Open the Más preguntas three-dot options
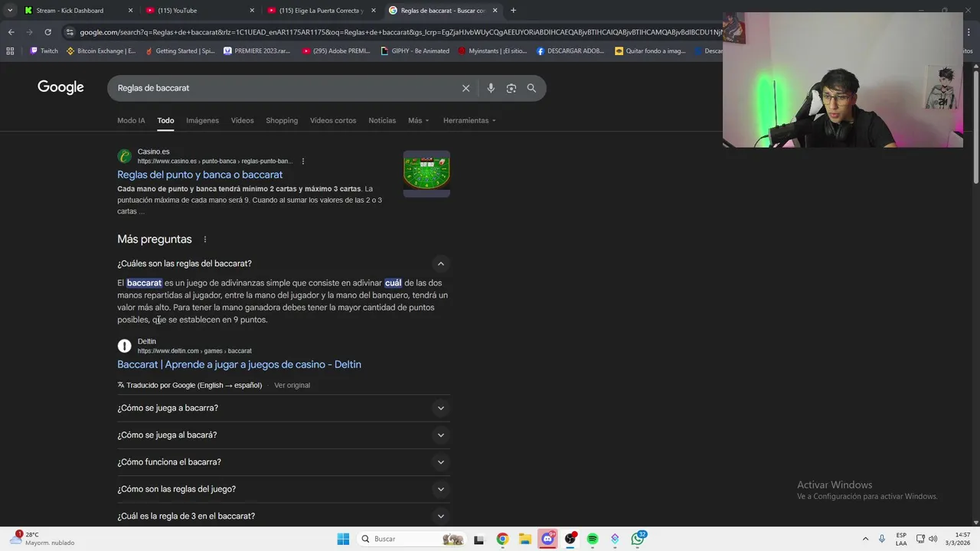The width and height of the screenshot is (980, 551). (204, 240)
